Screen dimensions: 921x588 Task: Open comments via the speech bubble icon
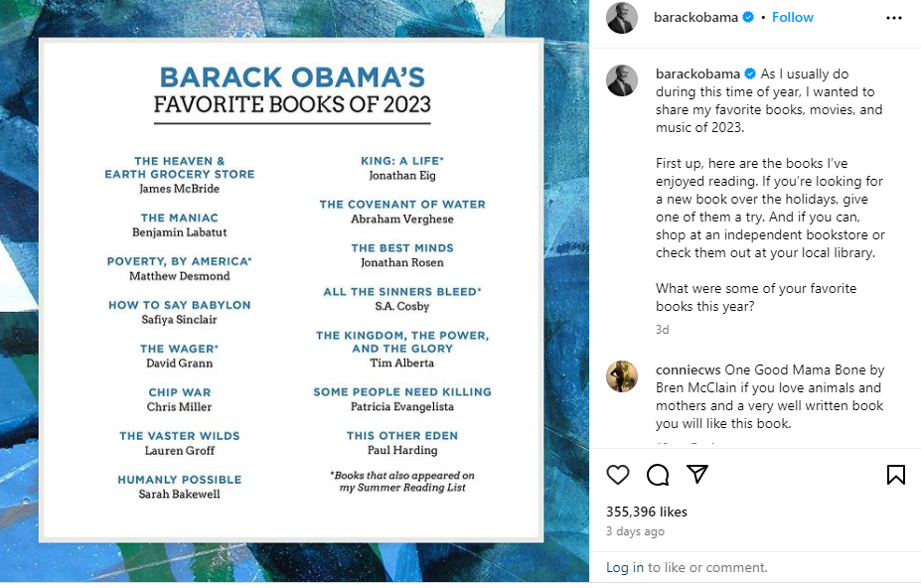pyautogui.click(x=658, y=475)
